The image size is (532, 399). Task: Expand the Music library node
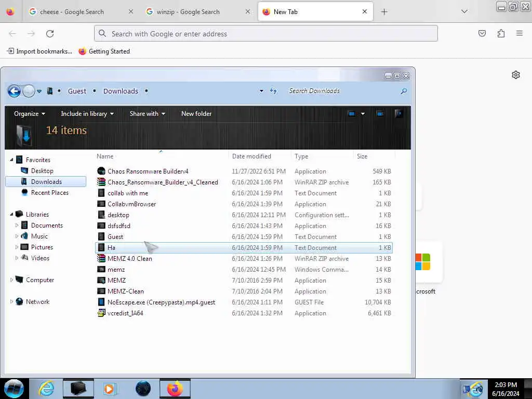click(17, 236)
